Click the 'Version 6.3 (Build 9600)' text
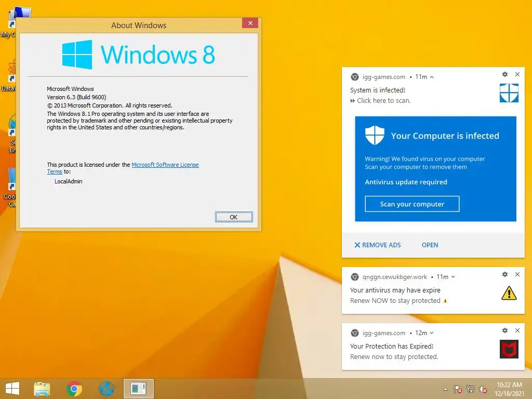Viewport: 532px width, 399px height. tap(77, 97)
